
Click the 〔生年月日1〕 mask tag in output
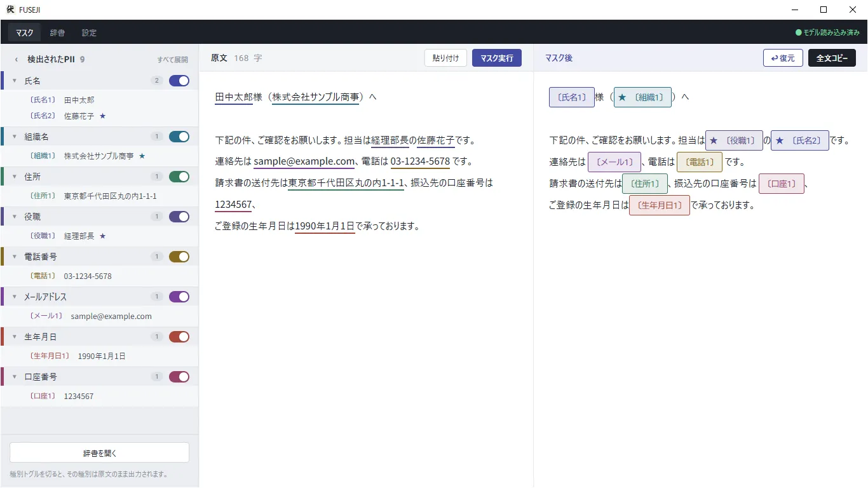(659, 205)
